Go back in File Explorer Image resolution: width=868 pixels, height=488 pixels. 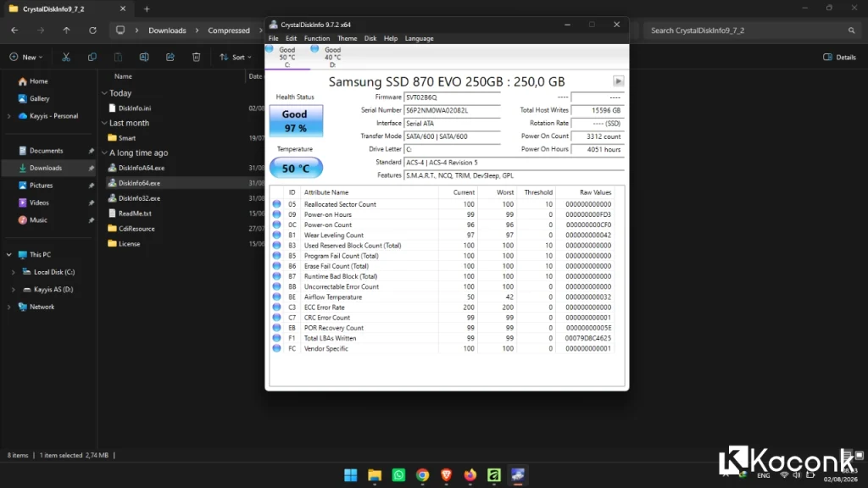[x=15, y=30]
